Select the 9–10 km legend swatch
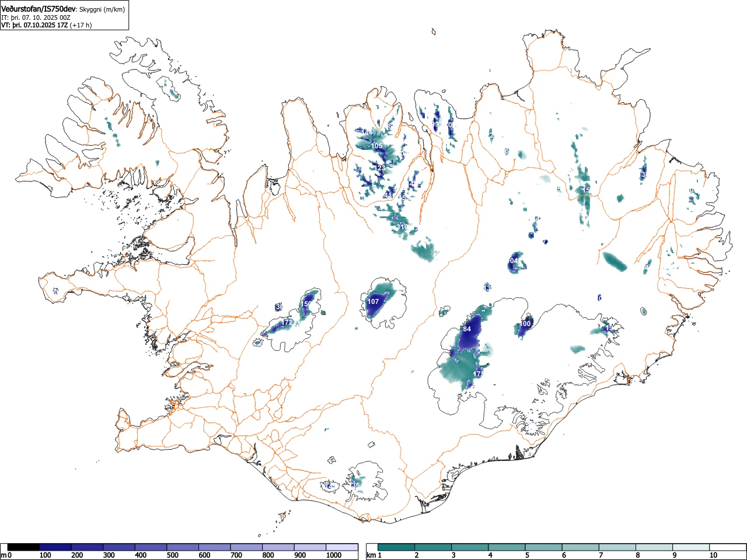747x560 pixels. [x=692, y=547]
